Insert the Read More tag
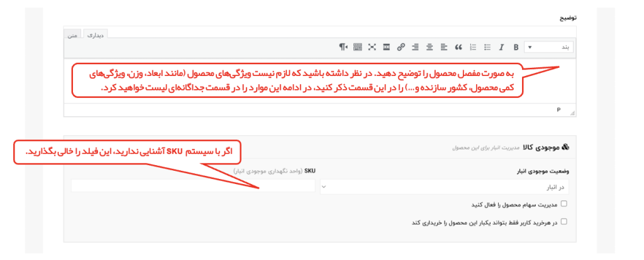The width and height of the screenshot is (644, 260). coord(386,47)
